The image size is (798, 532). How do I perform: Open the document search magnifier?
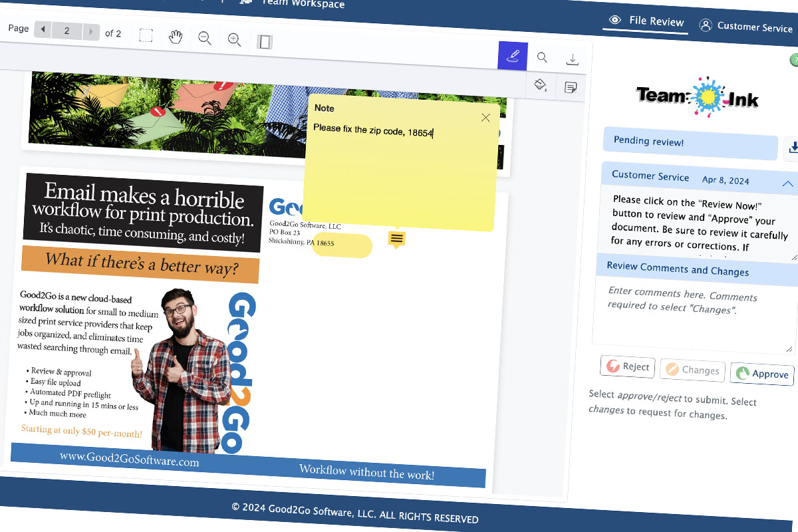(542, 58)
